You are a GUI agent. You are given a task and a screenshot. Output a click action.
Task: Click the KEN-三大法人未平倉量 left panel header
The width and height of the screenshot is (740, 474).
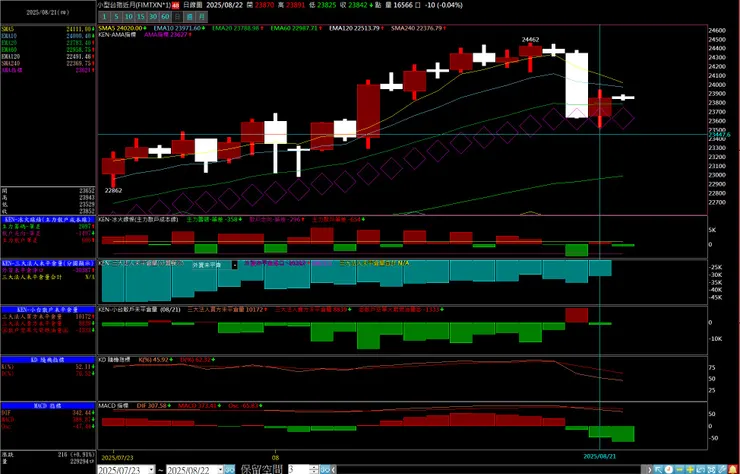click(x=48, y=263)
